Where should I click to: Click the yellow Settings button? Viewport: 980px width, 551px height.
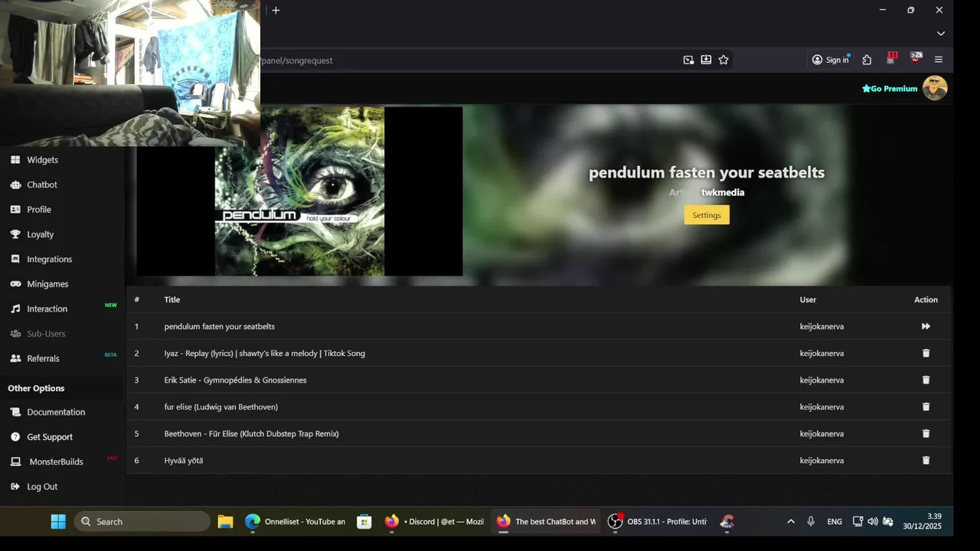point(707,215)
